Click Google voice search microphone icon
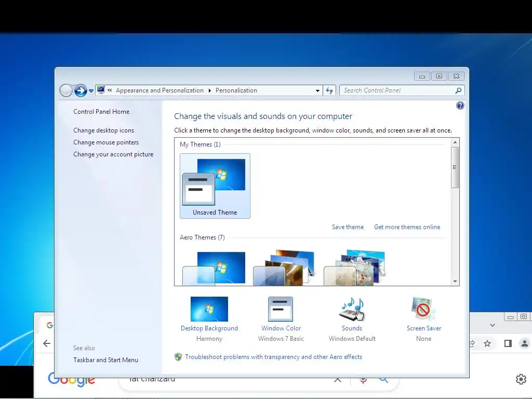Screen dimensions: 532x399 363,380
